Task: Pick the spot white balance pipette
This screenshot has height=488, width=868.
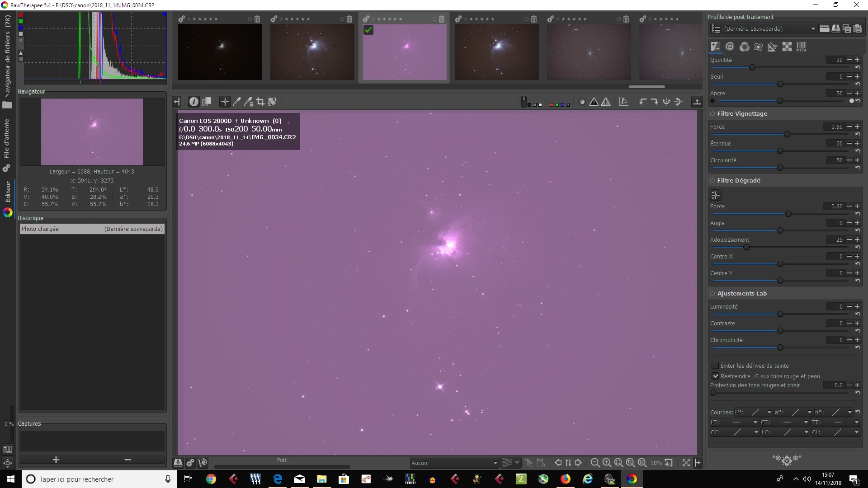Action: point(237,102)
